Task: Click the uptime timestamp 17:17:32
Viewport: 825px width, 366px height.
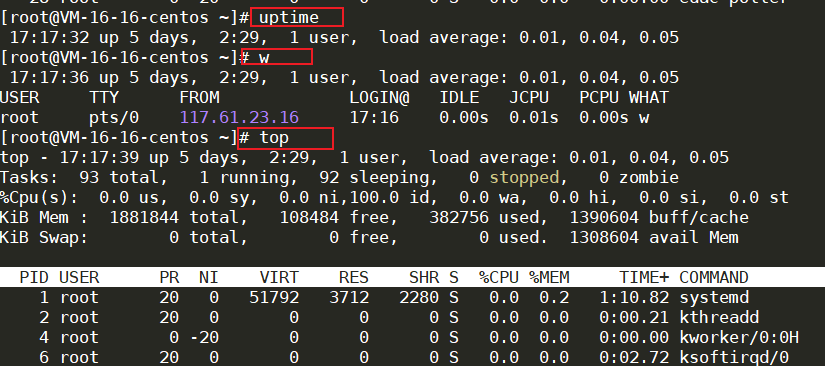Action: pyautogui.click(x=49, y=38)
